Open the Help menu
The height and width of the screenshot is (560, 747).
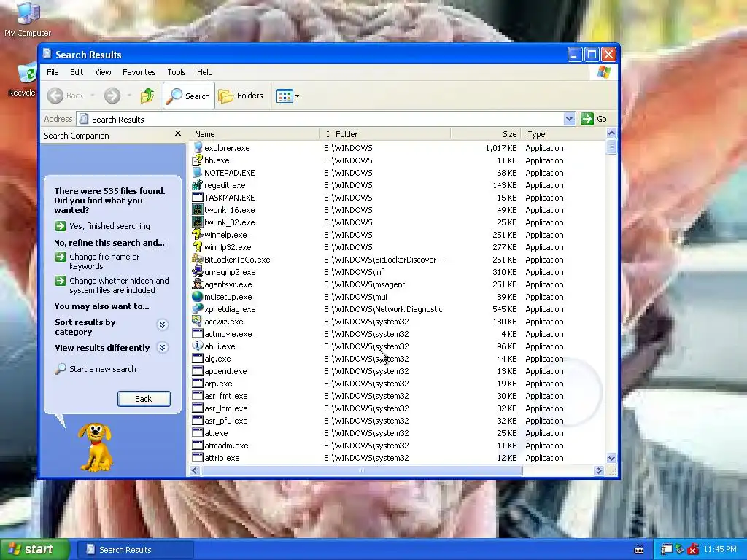[x=204, y=72]
